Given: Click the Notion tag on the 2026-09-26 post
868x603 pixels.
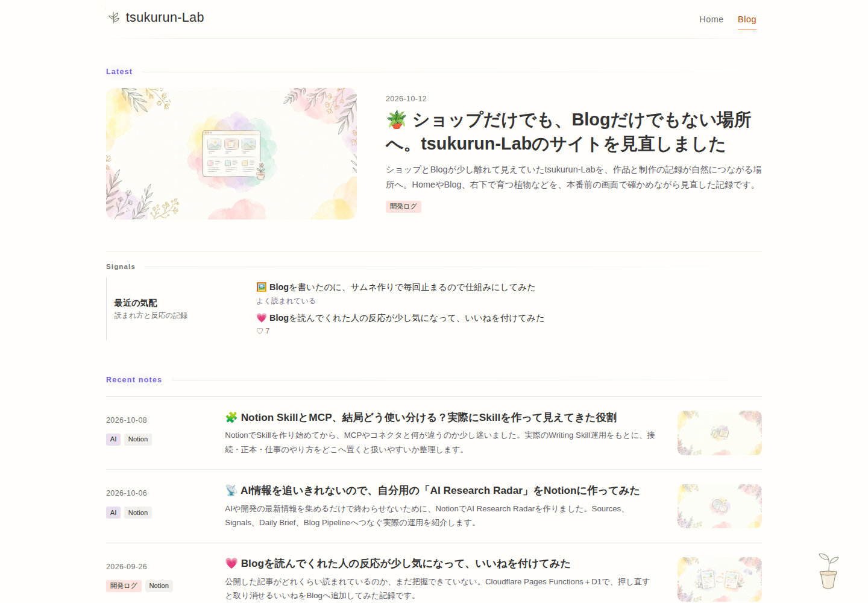Looking at the screenshot, I should [x=159, y=586].
